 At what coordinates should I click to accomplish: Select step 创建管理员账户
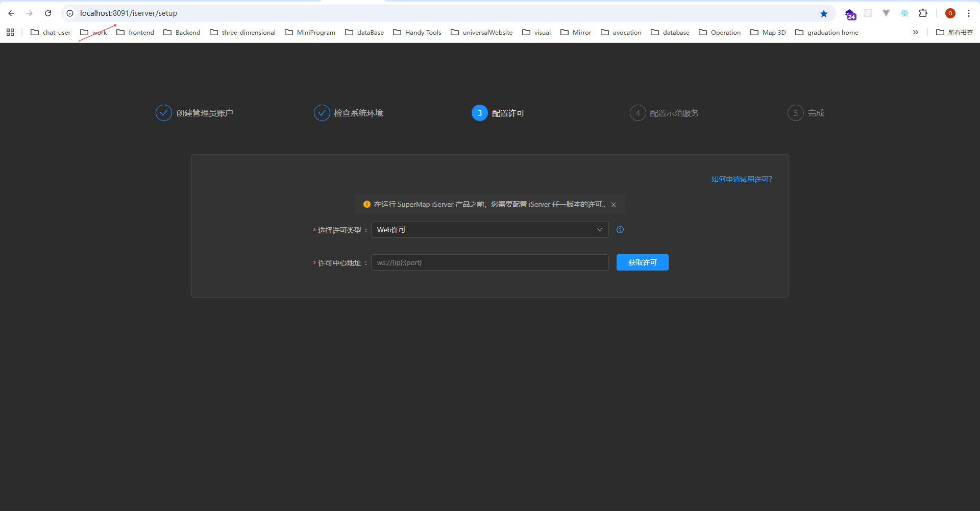click(x=194, y=113)
